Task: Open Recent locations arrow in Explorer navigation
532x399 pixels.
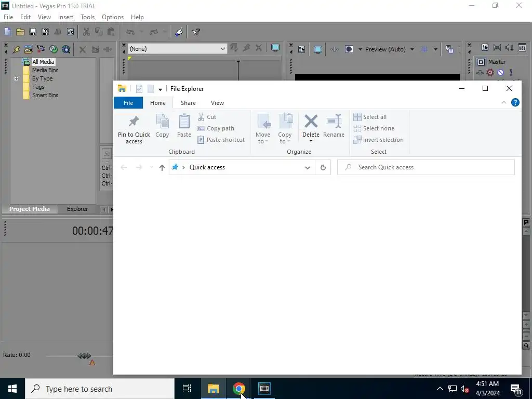Action: (151, 167)
